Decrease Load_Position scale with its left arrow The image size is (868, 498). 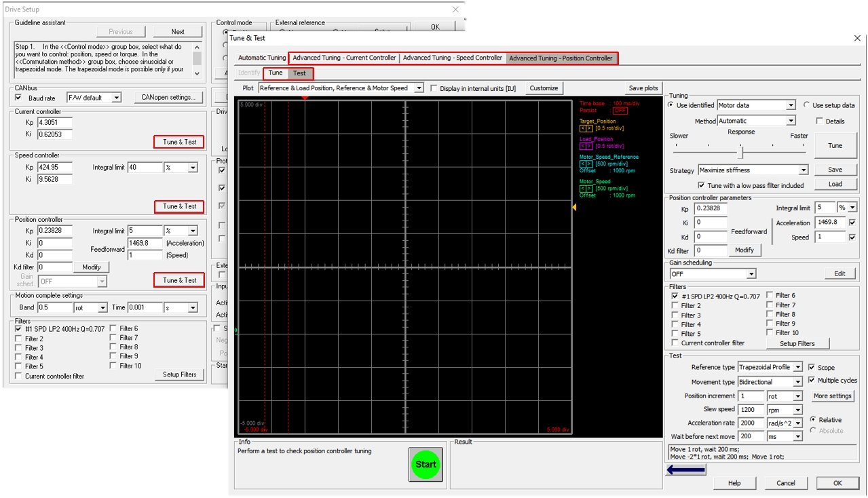point(582,145)
